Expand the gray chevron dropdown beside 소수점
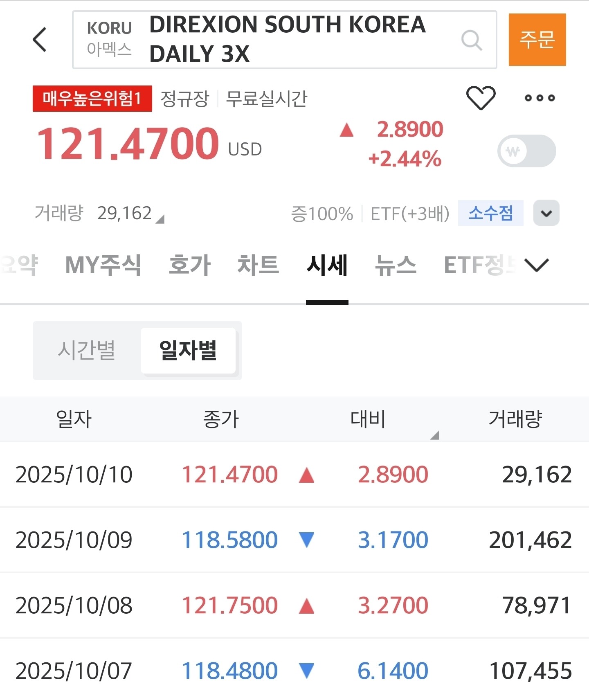This screenshot has height=700, width=589. pos(546,213)
